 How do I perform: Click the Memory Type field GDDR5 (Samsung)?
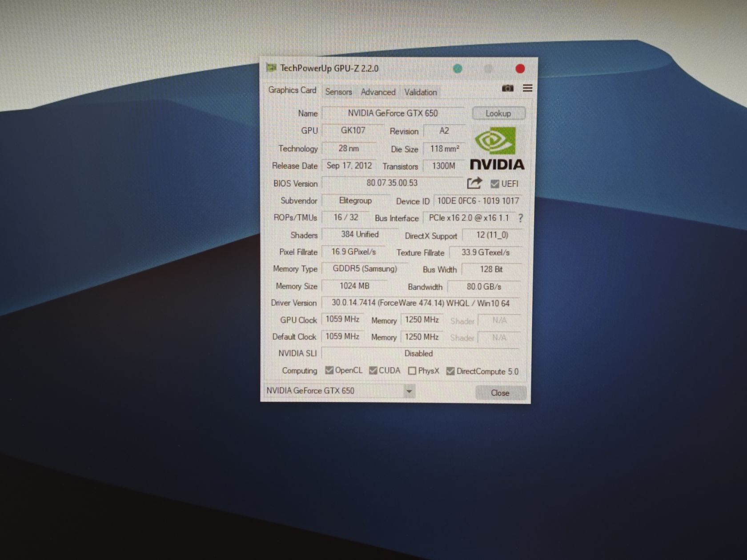pyautogui.click(x=365, y=269)
